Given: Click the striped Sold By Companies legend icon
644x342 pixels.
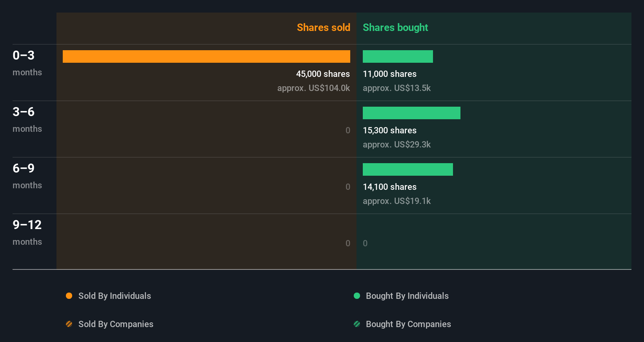Looking at the screenshot, I should (x=69, y=324).
